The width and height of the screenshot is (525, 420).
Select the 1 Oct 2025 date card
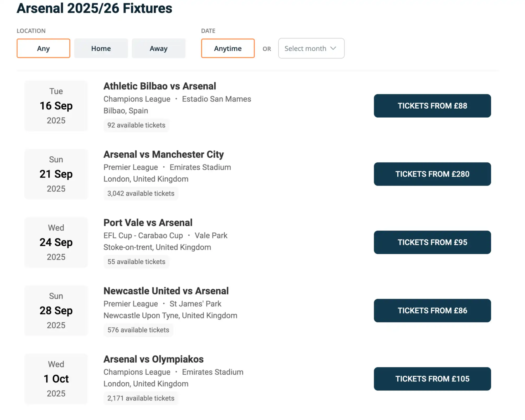(x=56, y=379)
